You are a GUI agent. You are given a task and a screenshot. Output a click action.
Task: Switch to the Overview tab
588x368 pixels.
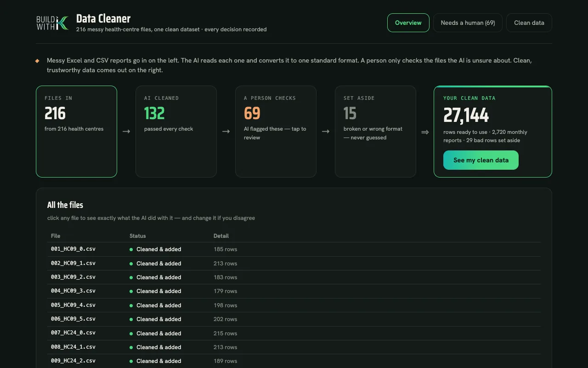point(408,23)
